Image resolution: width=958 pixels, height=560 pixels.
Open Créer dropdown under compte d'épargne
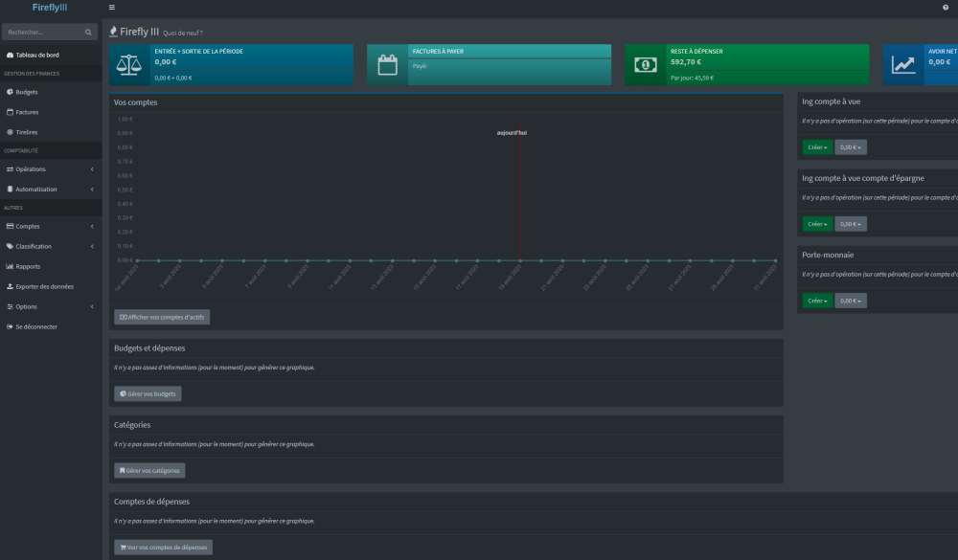tap(817, 224)
